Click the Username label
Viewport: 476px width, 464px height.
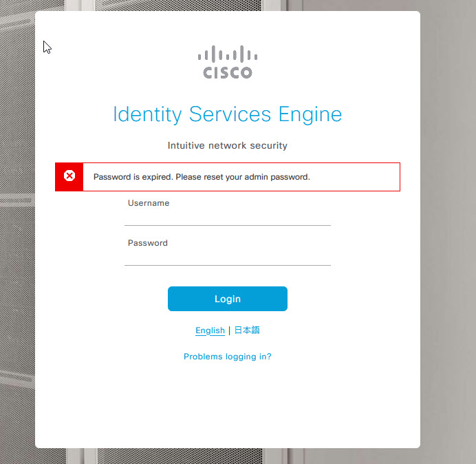[149, 203]
